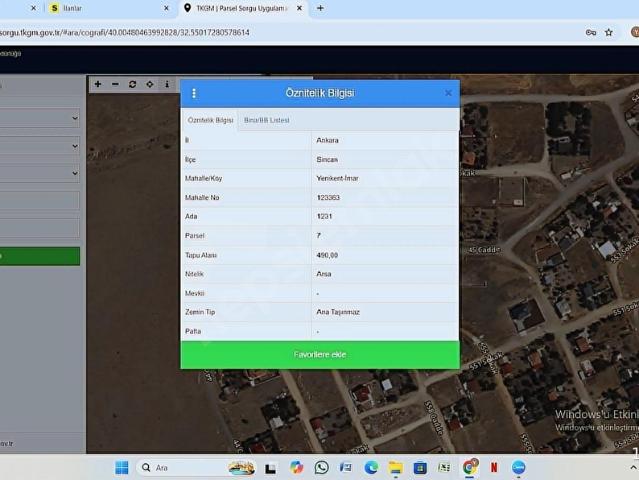Open a new browser tab

point(320,8)
